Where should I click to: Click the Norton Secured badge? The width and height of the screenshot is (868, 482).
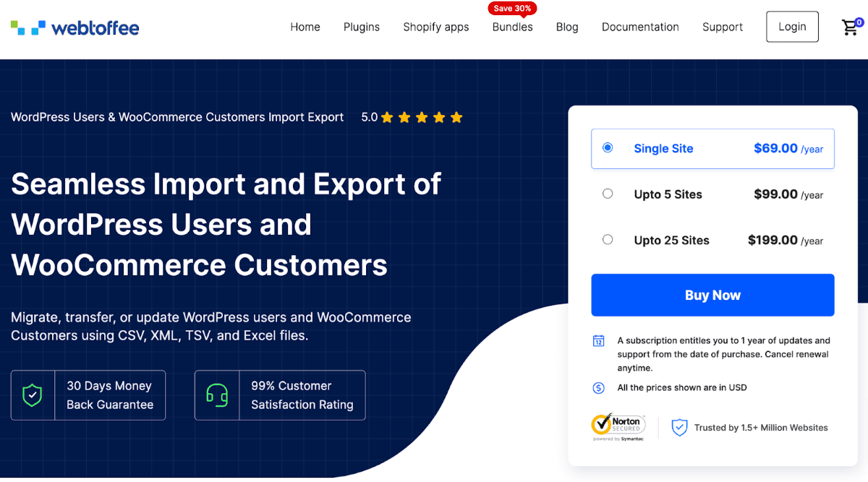(618, 426)
